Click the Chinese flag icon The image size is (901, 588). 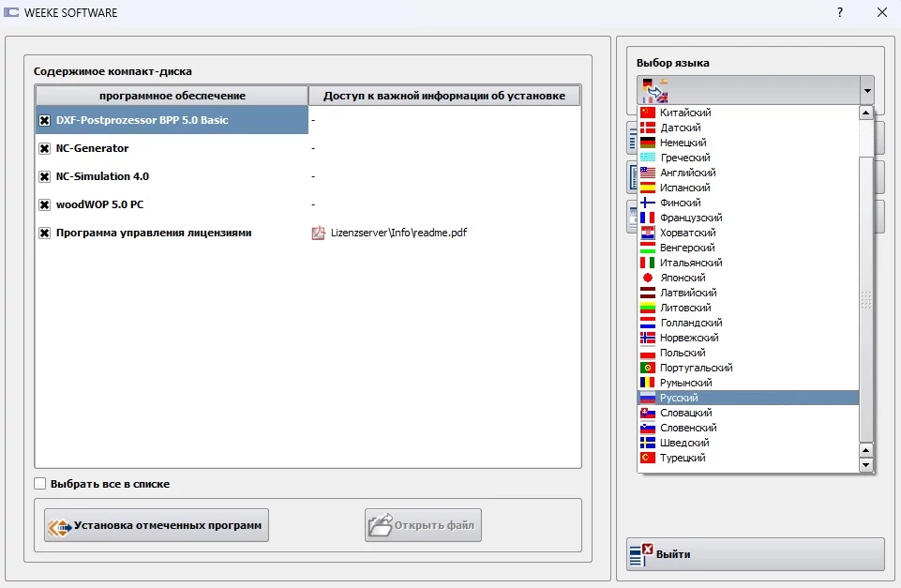coord(648,113)
